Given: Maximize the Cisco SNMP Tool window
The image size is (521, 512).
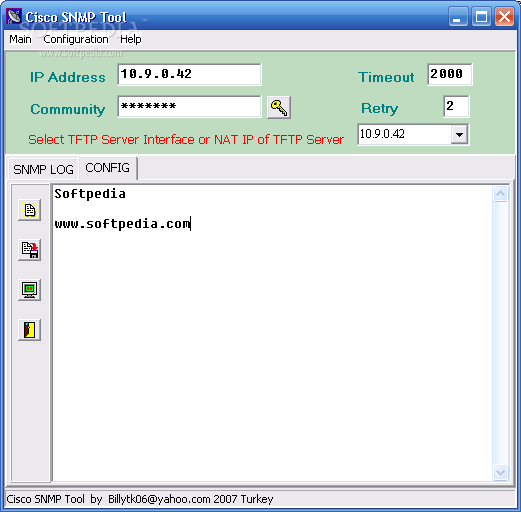Looking at the screenshot, I should pos(481,17).
